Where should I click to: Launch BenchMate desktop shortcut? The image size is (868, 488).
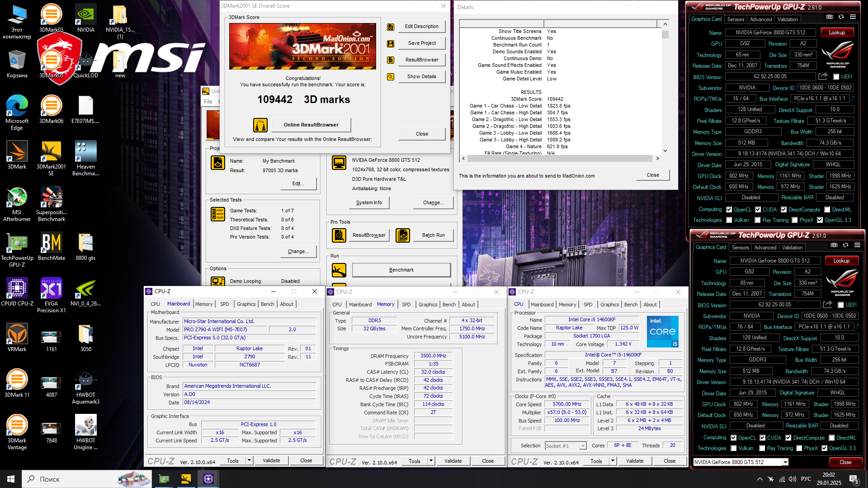coord(51,247)
